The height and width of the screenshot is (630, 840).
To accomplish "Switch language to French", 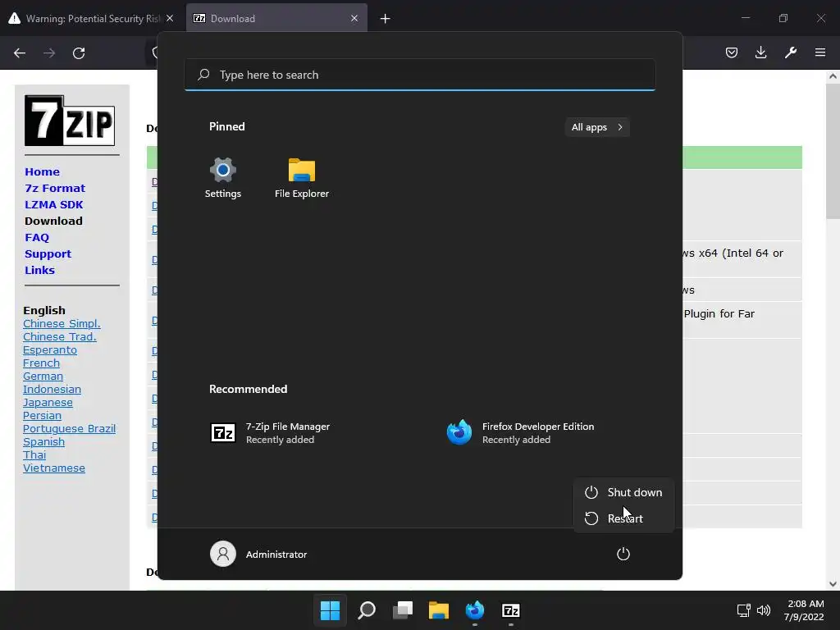I will tap(41, 363).
